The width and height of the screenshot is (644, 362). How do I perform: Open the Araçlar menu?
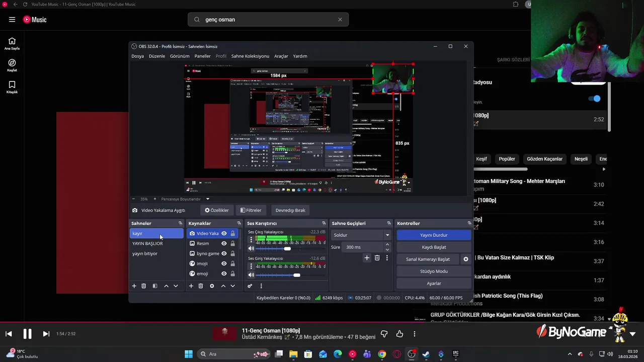pyautogui.click(x=281, y=56)
